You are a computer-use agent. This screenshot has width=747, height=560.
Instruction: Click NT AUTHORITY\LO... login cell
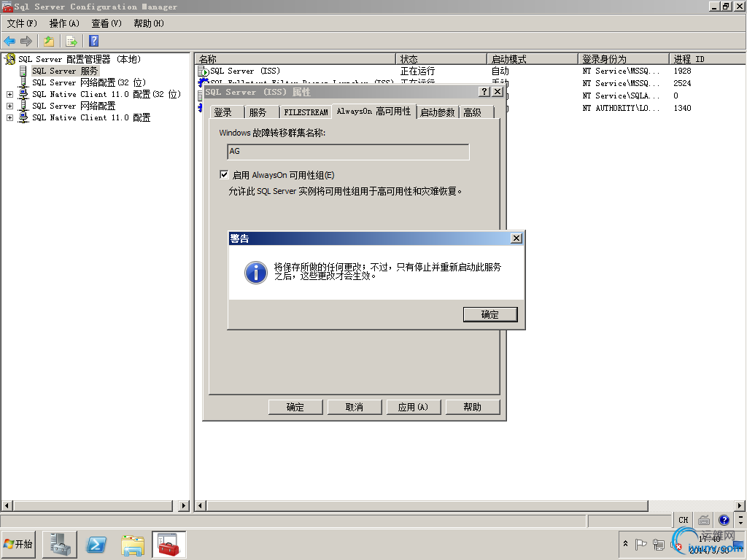[622, 108]
